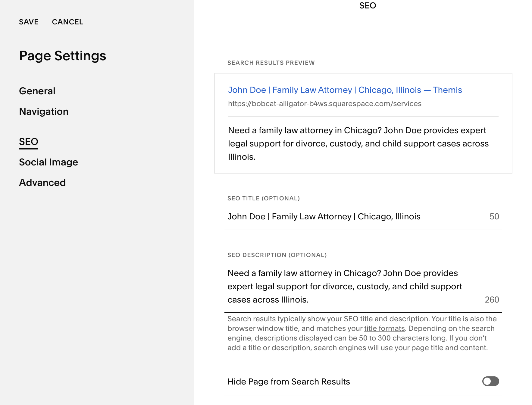Toggle Hide Page from Search Results
This screenshot has height=405, width=532.
point(491,381)
